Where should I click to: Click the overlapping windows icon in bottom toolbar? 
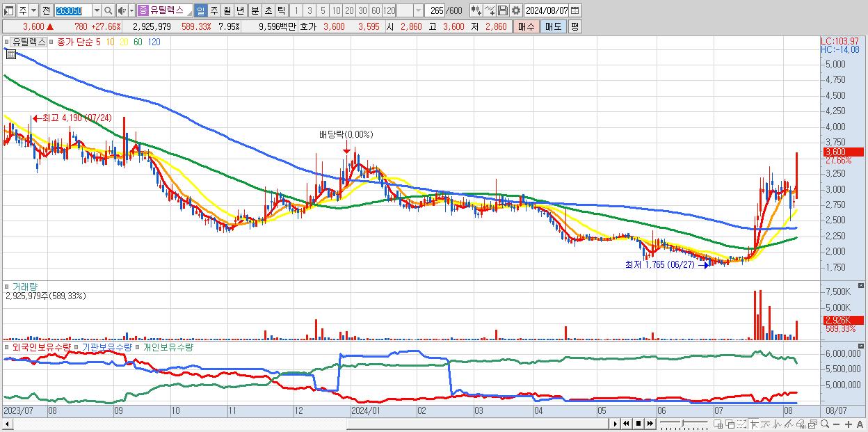coord(730,424)
